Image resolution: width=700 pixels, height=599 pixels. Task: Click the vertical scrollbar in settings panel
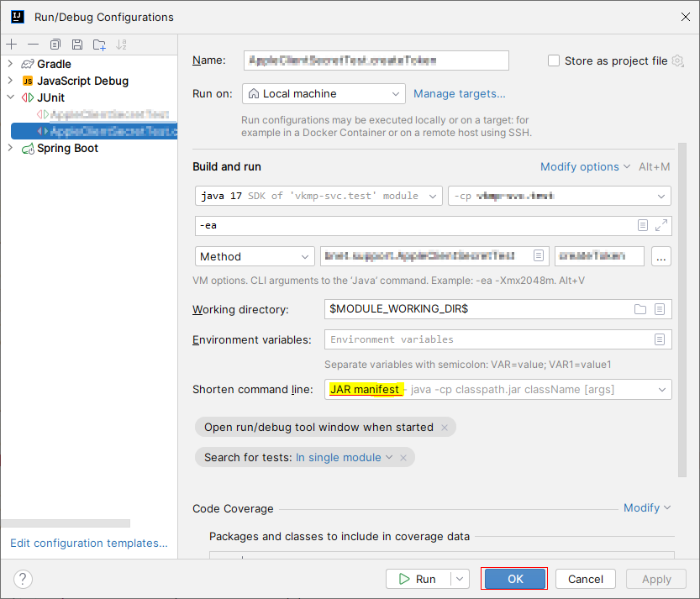pyautogui.click(x=682, y=310)
